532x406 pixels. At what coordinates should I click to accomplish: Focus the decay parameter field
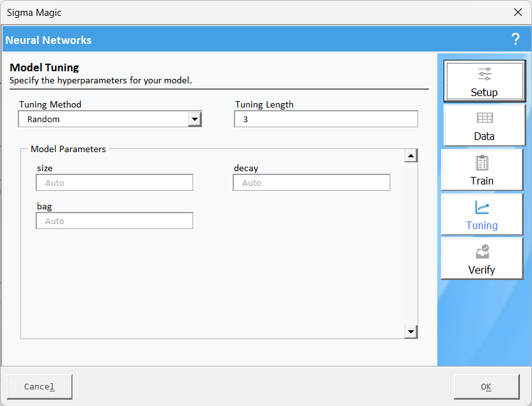[311, 183]
